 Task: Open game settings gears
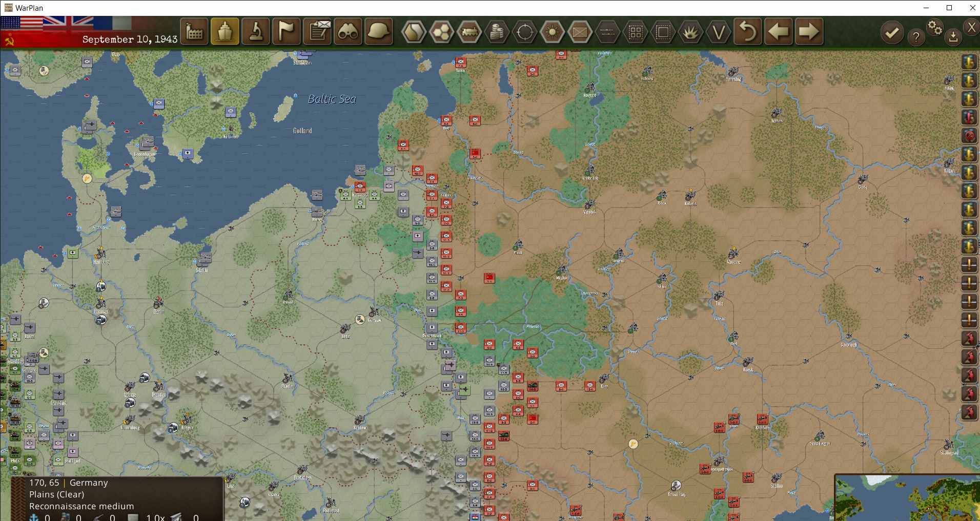coord(935,27)
